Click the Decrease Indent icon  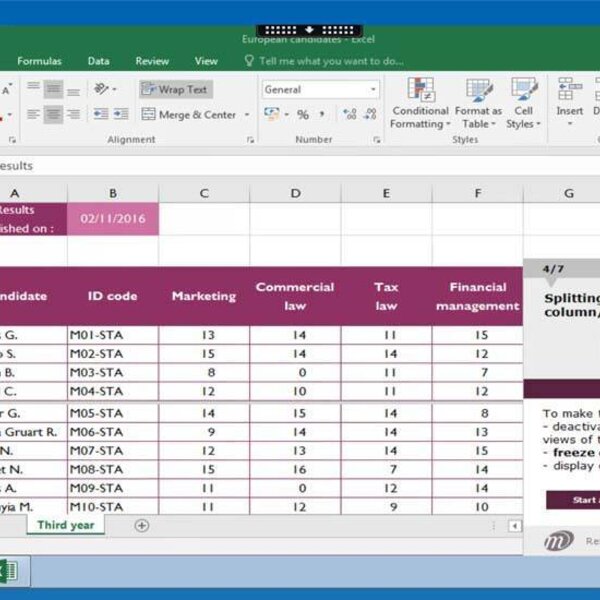point(101,114)
